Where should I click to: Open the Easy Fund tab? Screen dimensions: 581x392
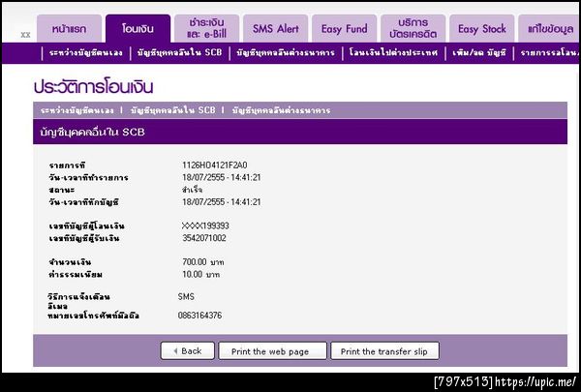tap(344, 28)
